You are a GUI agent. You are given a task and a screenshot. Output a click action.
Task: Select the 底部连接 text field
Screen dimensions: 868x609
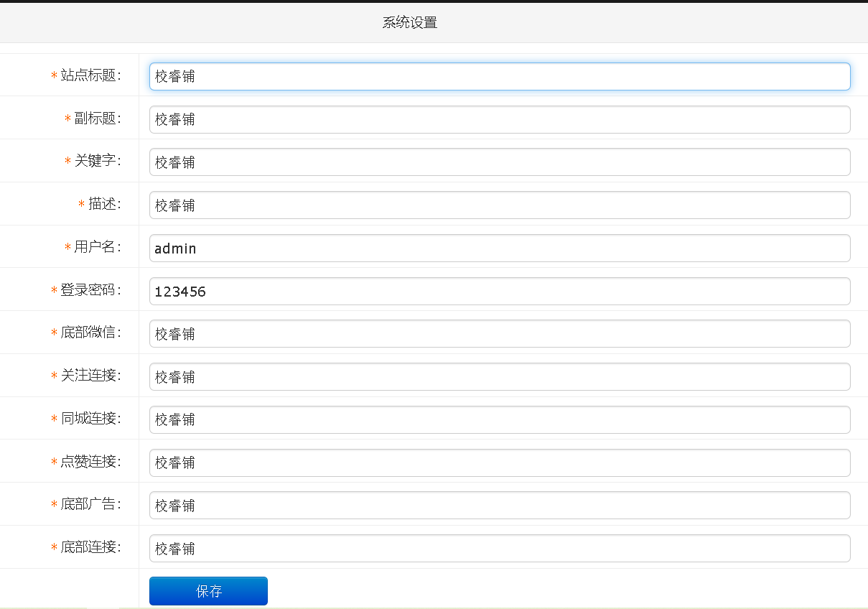tap(499, 548)
